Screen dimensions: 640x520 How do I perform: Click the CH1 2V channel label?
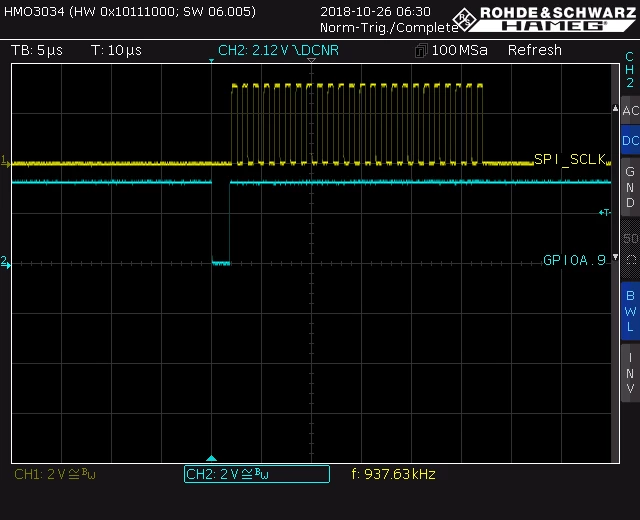(55, 474)
